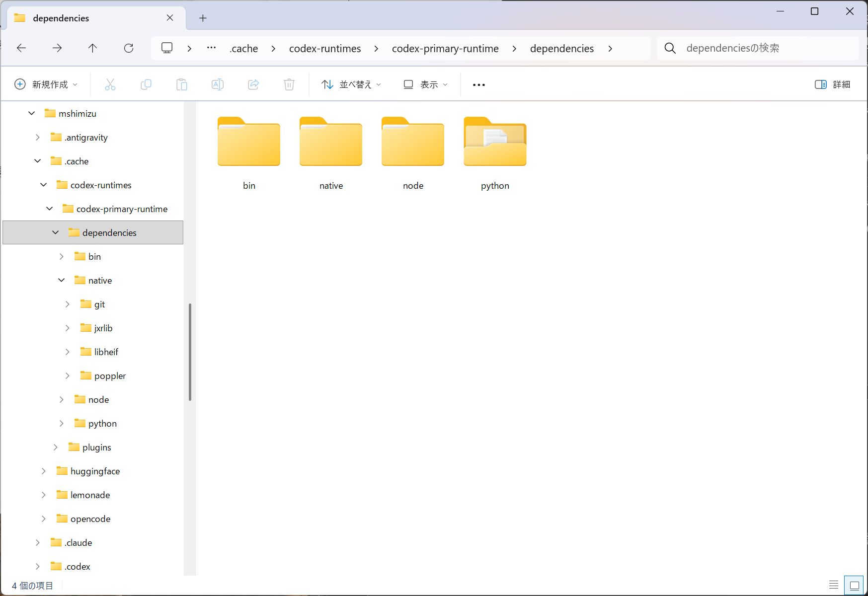Select libheif in the navigation tree
The height and width of the screenshot is (596, 868).
point(106,352)
